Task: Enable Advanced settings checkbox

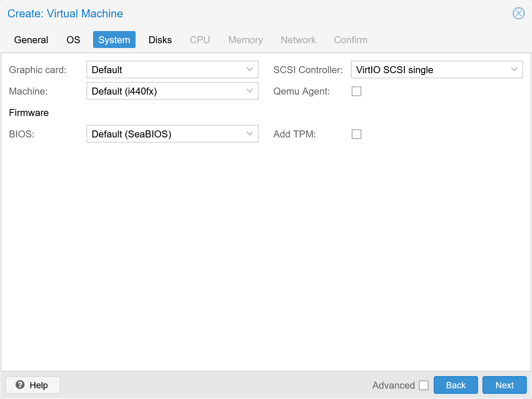Action: [x=424, y=385]
